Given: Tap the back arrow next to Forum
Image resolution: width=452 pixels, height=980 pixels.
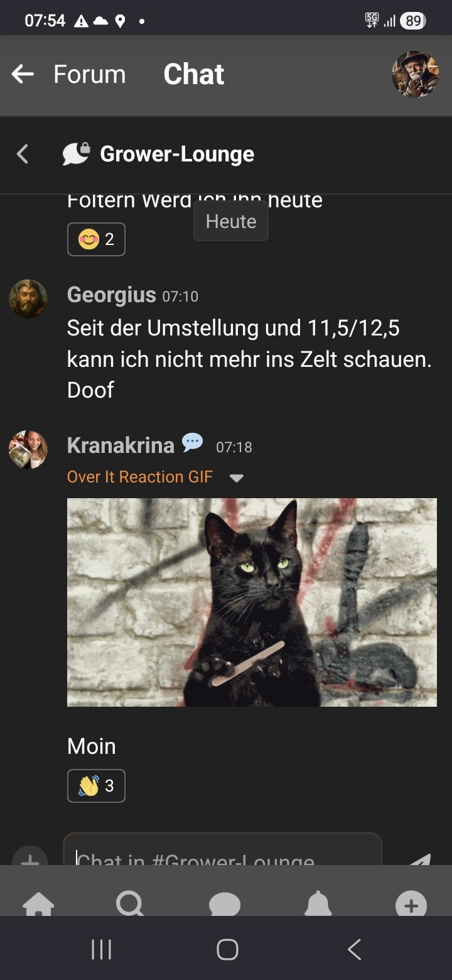Looking at the screenshot, I should click(23, 74).
